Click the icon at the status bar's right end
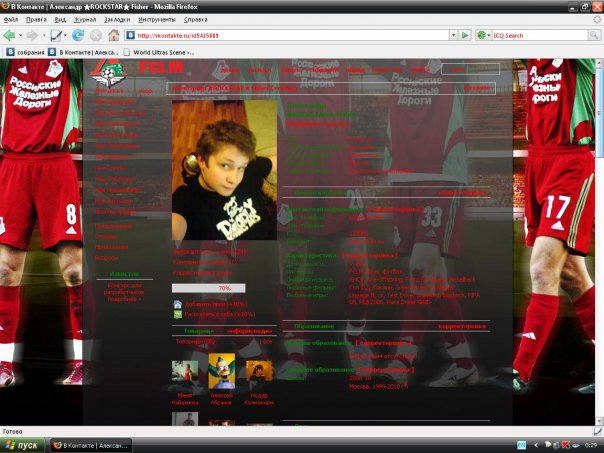 tap(598, 431)
